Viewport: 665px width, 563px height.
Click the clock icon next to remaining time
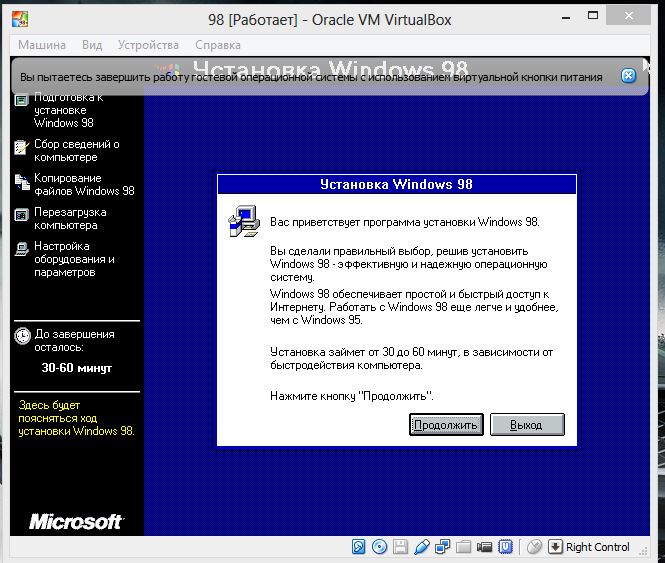click(22, 336)
